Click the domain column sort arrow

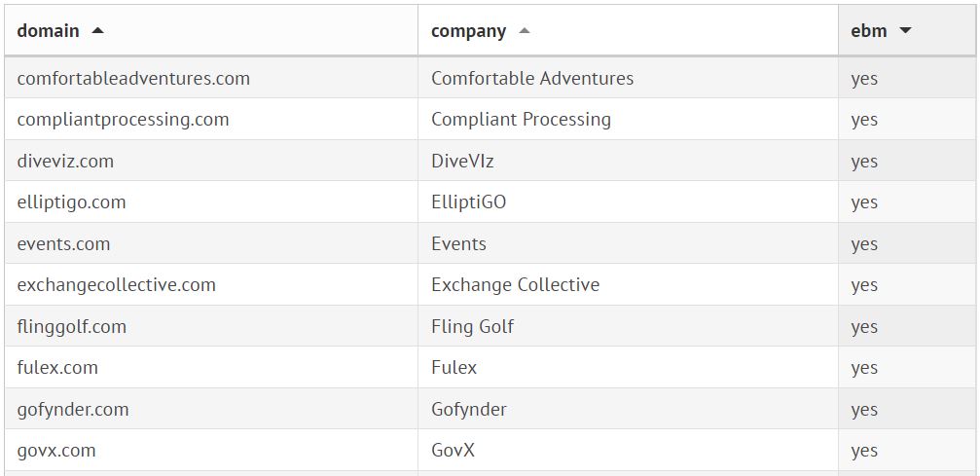tap(97, 30)
